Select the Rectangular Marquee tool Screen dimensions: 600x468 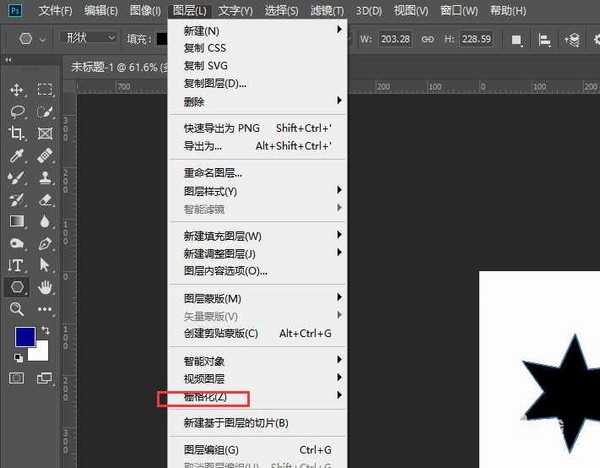pos(45,90)
